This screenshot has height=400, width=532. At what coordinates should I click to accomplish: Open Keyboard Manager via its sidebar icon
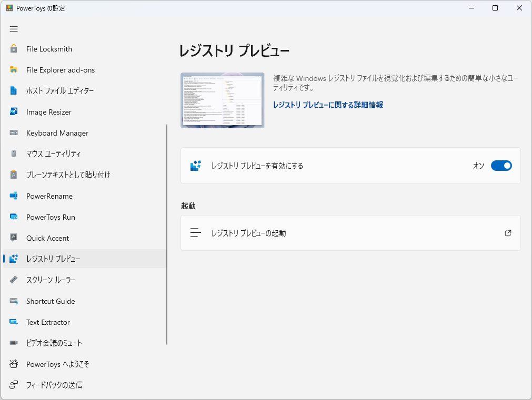[14, 133]
